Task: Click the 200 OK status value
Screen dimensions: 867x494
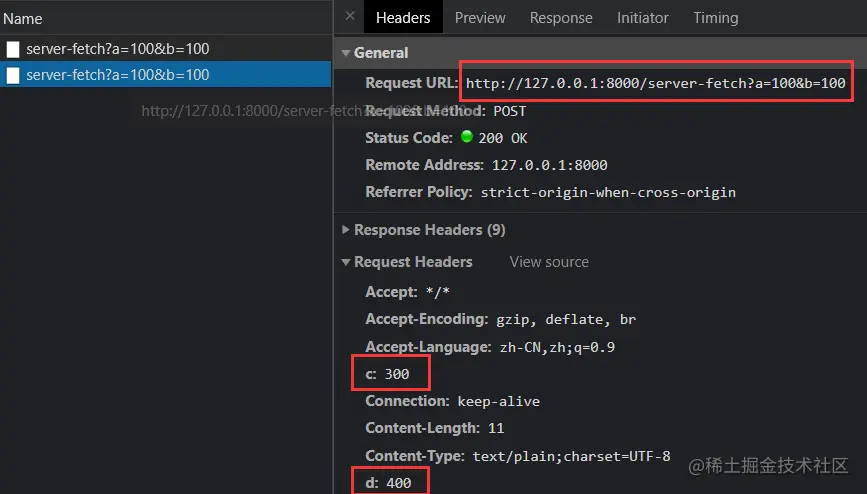Action: [x=503, y=138]
